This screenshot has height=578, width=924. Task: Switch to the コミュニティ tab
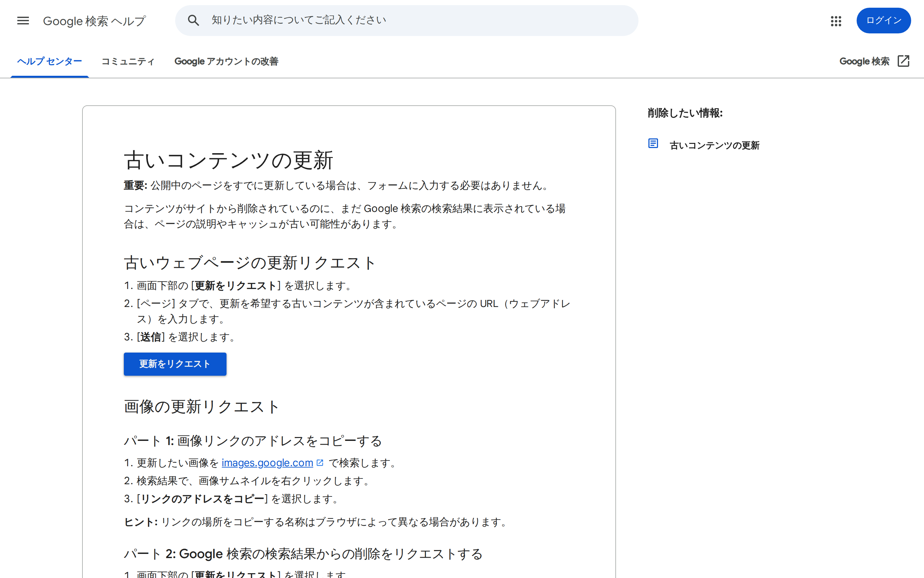tap(128, 62)
